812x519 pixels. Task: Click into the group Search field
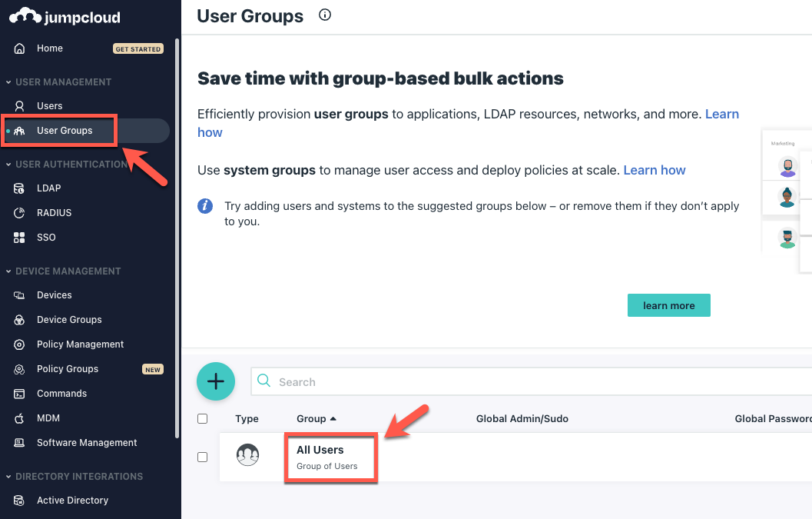pos(533,381)
